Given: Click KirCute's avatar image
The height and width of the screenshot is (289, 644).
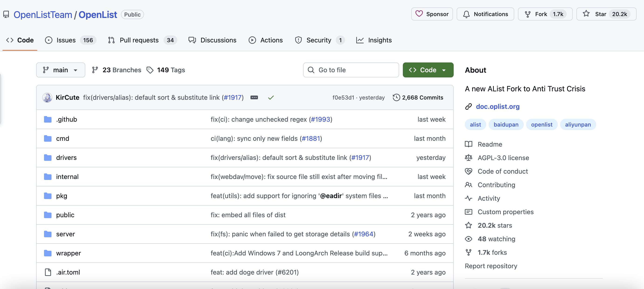Looking at the screenshot, I should 47,97.
